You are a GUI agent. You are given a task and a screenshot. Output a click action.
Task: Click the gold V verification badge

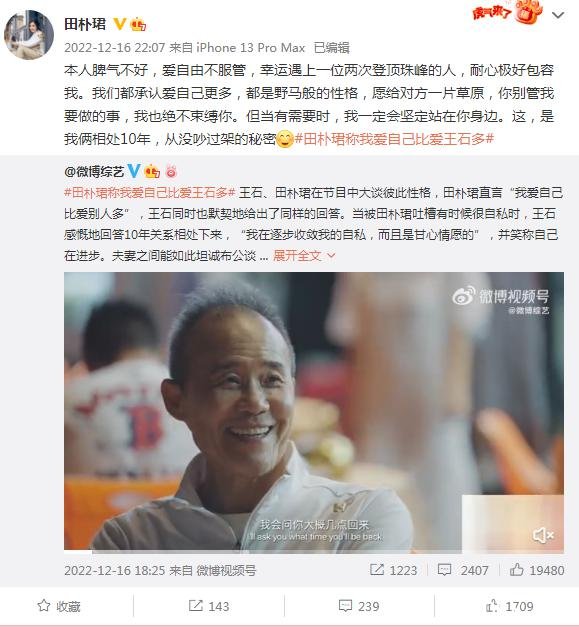(119, 24)
